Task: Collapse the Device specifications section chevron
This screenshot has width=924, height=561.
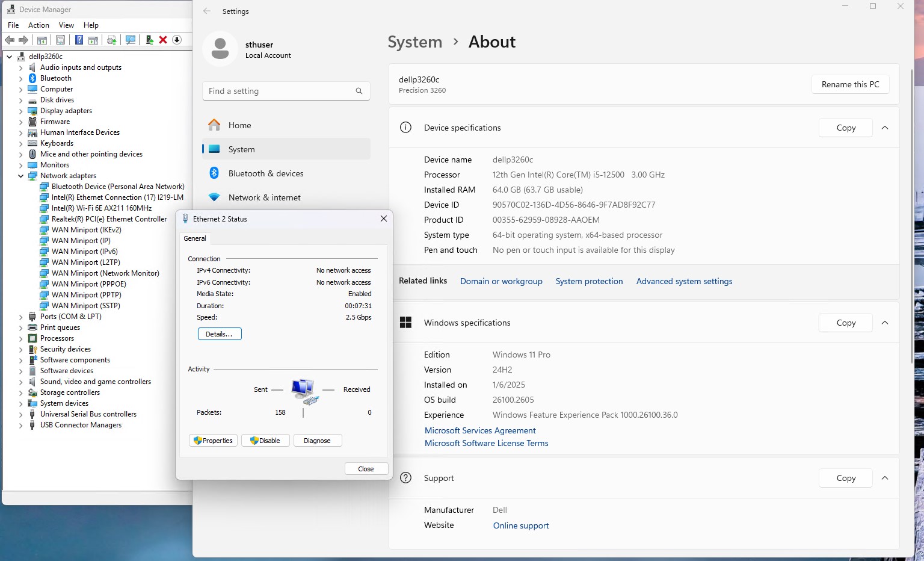Action: 885,128
